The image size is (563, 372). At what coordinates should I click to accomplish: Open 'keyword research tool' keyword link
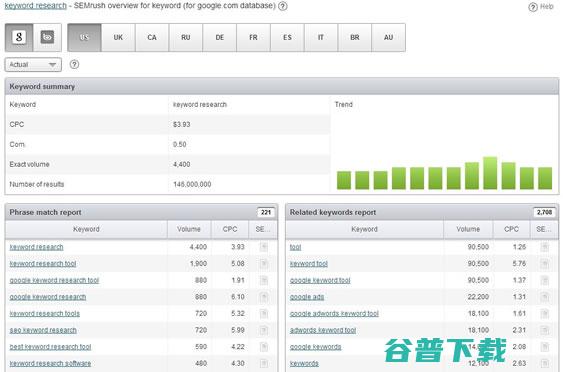pos(43,264)
